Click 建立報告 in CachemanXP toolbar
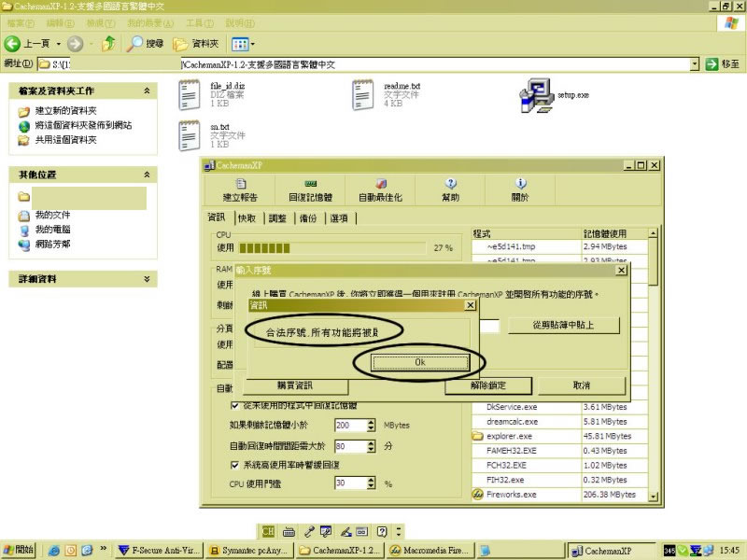The height and width of the screenshot is (560, 747). point(240,190)
